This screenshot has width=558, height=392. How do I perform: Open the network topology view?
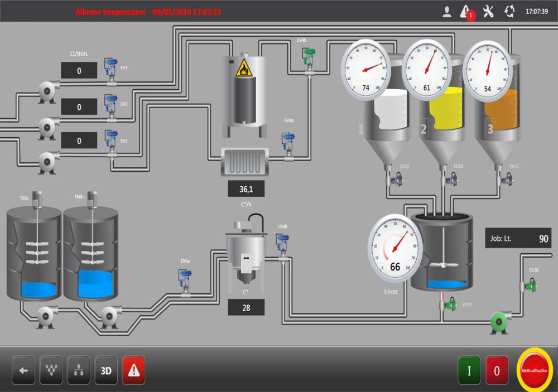[x=51, y=370]
